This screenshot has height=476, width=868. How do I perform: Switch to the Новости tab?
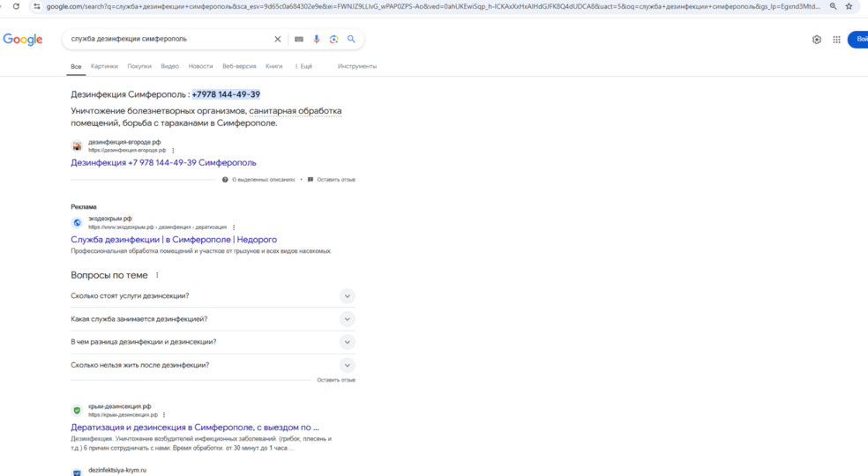(200, 66)
